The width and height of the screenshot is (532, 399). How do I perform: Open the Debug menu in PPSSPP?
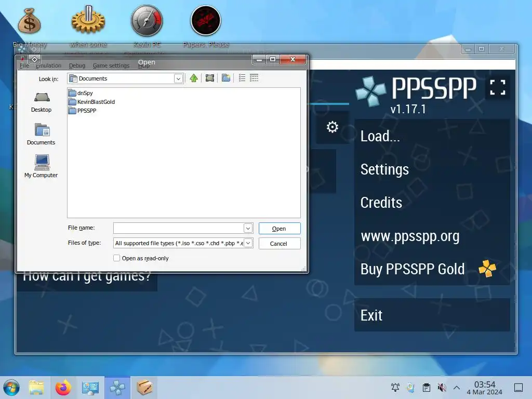tap(77, 65)
